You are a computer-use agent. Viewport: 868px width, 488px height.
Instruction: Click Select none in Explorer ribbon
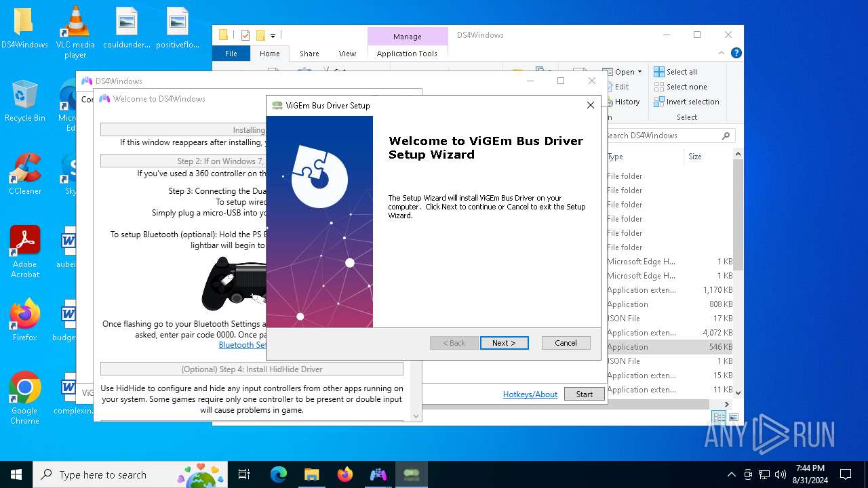tap(680, 87)
